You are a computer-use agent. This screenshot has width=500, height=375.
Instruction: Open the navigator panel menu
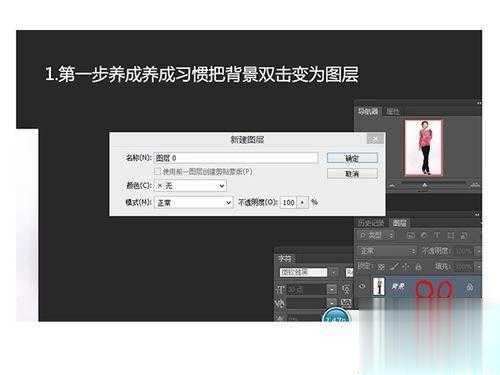coord(479,103)
